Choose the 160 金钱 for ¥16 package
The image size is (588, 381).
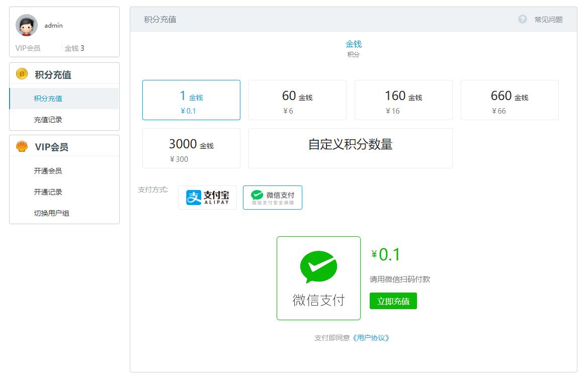(x=403, y=100)
